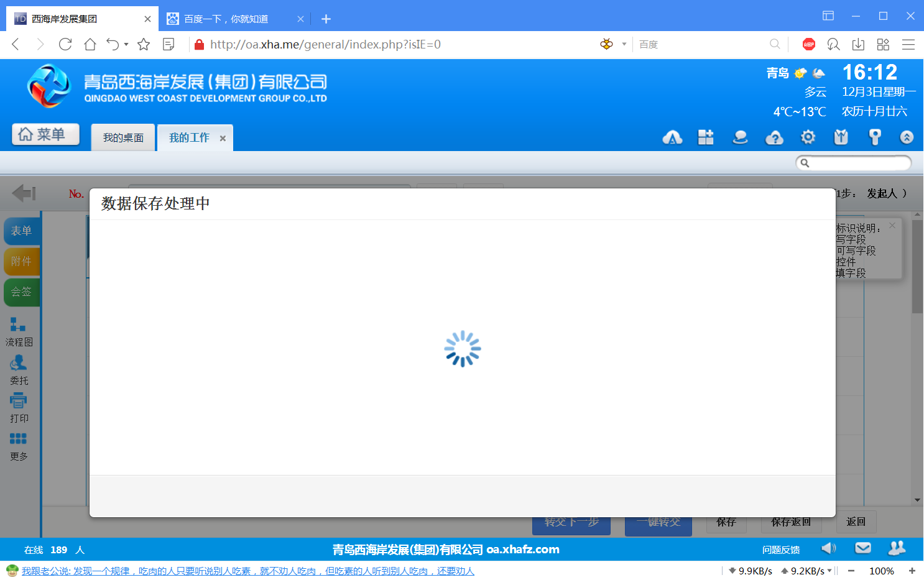Open the browser home page
The image size is (924, 580).
[90, 44]
